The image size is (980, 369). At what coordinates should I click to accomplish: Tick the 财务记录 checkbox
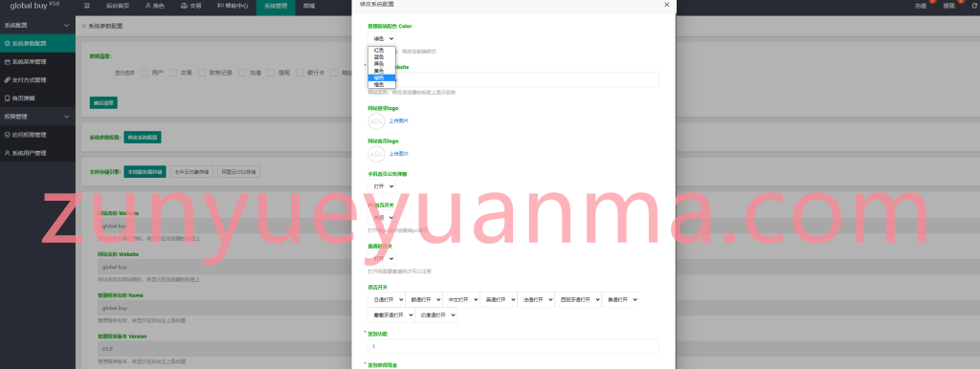(x=202, y=73)
